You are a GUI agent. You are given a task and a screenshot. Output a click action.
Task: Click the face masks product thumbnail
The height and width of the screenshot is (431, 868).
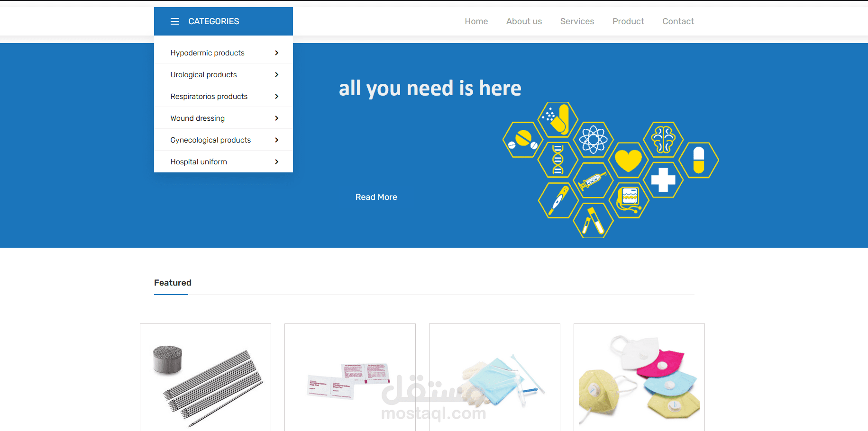[639, 377]
